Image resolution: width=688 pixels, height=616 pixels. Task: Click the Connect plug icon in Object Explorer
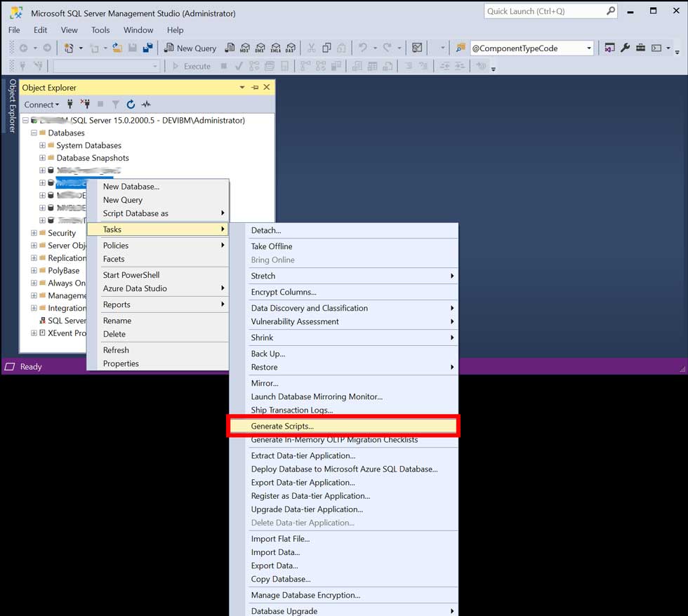point(70,104)
